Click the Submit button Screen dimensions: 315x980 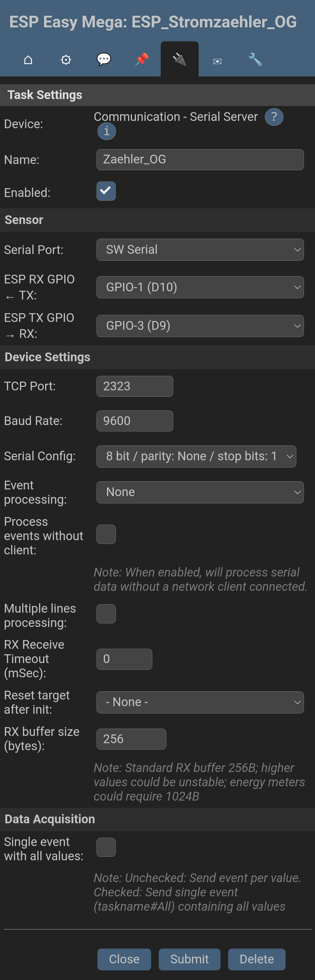(x=189, y=959)
